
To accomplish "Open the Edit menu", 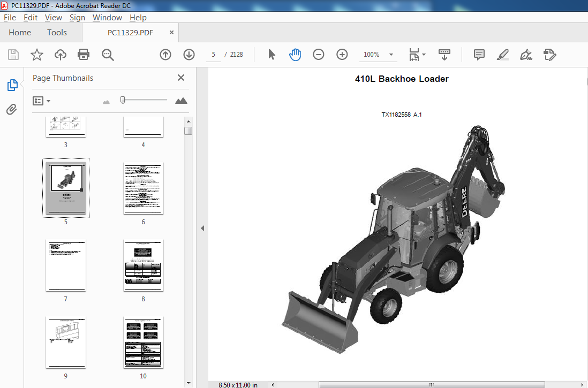I will coord(31,18).
